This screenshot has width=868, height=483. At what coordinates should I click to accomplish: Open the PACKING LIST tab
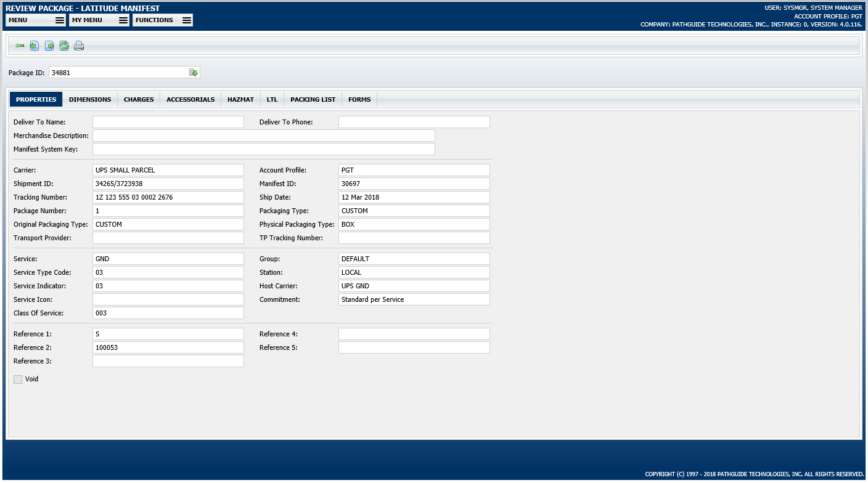pyautogui.click(x=313, y=99)
